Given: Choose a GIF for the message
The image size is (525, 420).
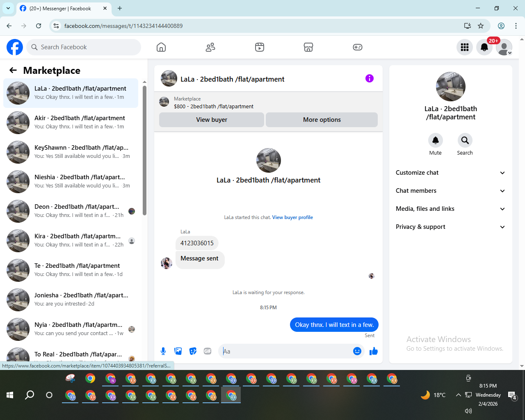Looking at the screenshot, I should point(208,351).
